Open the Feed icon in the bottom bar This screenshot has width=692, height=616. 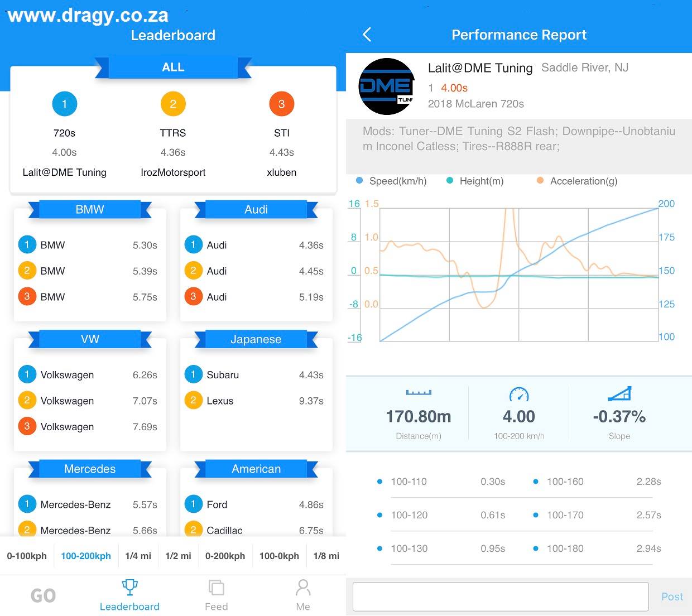(x=216, y=588)
